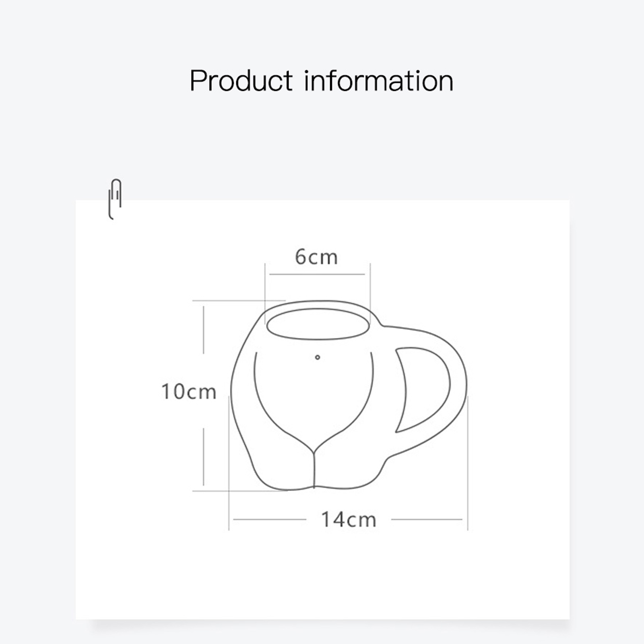Click the horizontal line under 6cm label
Screen dimensions: 644x644
click(x=317, y=275)
